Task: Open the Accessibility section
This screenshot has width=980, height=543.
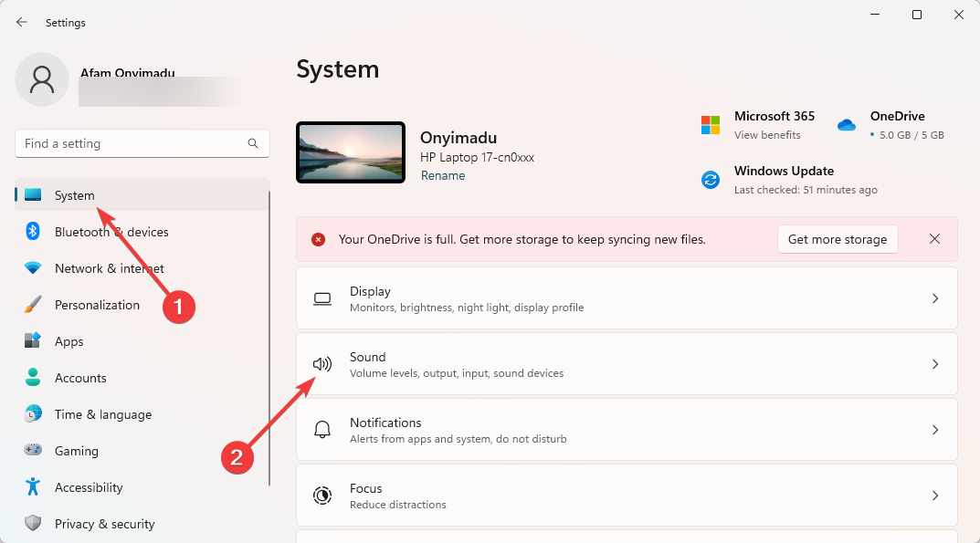Action: coord(142,487)
